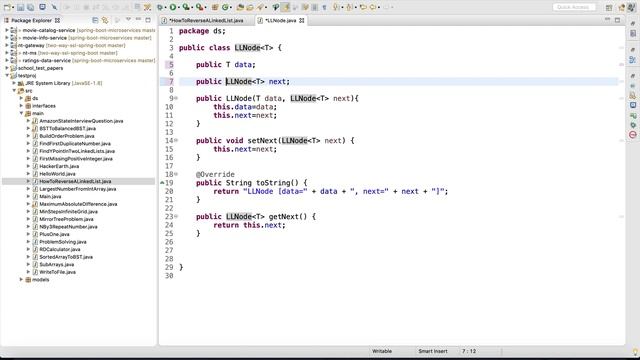Screen dimensions: 640x360
Task: Collapse All in Package Explorer
Action: (95, 20)
